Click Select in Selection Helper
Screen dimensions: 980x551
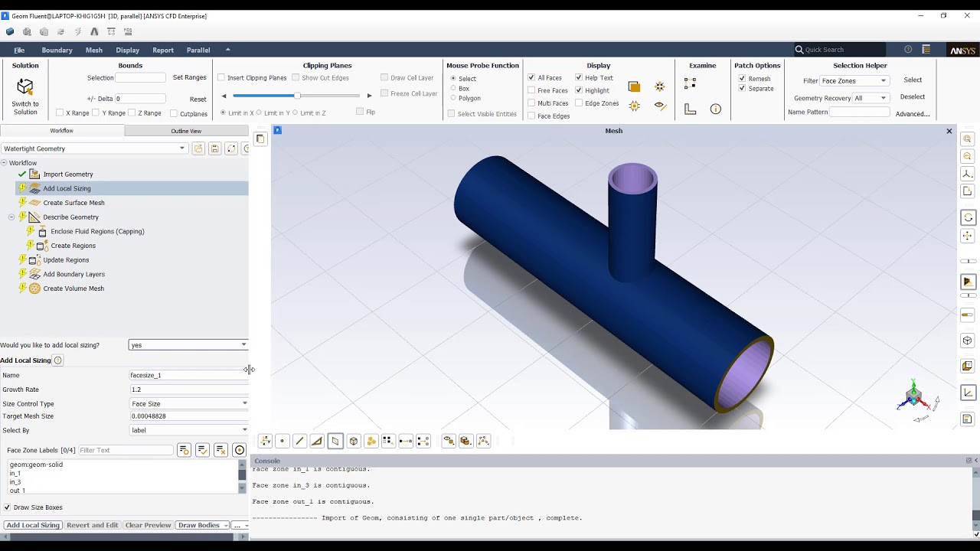pyautogui.click(x=913, y=80)
